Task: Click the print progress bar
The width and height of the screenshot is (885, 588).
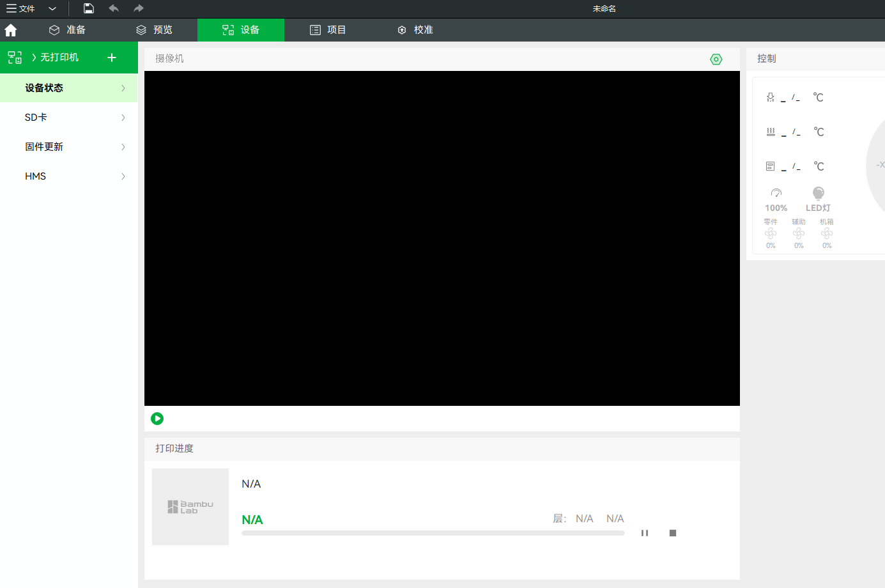Action: 433,533
